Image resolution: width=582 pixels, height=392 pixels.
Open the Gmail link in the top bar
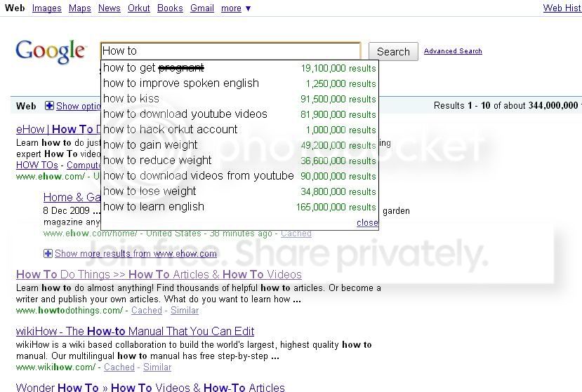coord(202,8)
